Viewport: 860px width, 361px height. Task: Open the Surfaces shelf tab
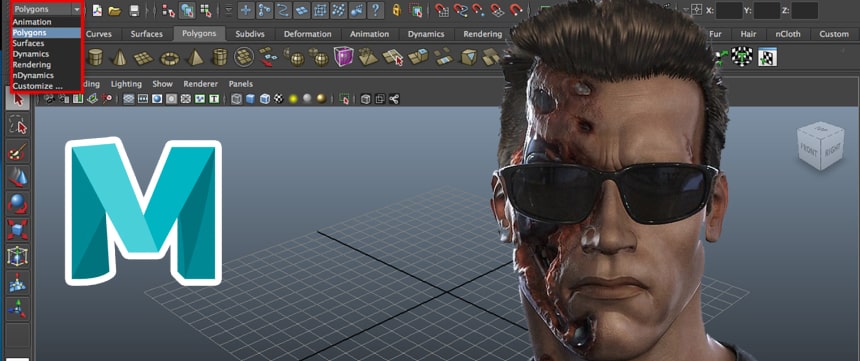146,34
